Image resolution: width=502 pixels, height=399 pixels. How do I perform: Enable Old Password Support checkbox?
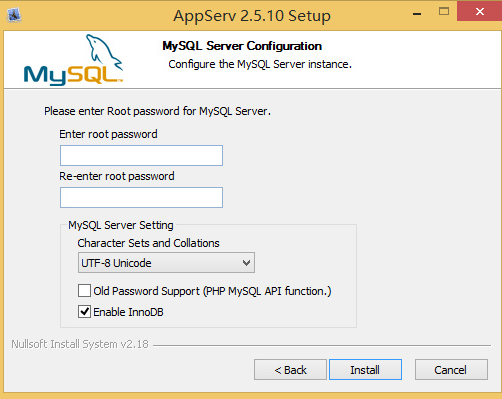[x=84, y=290]
